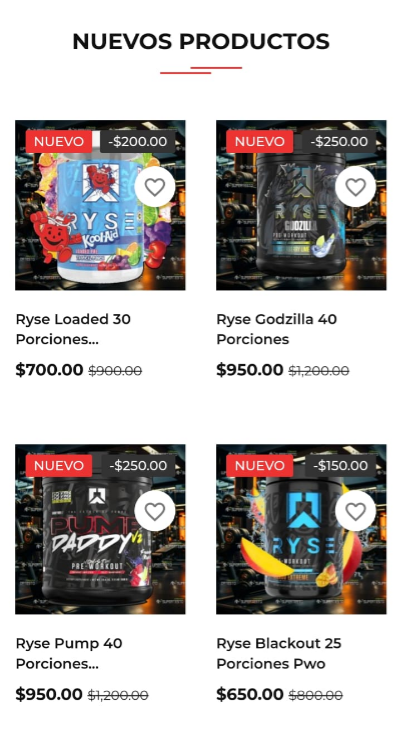Viewport: 401px width, 732px height.
Task: Save Ryse Blackout to wishlist via heart
Action: [x=355, y=511]
